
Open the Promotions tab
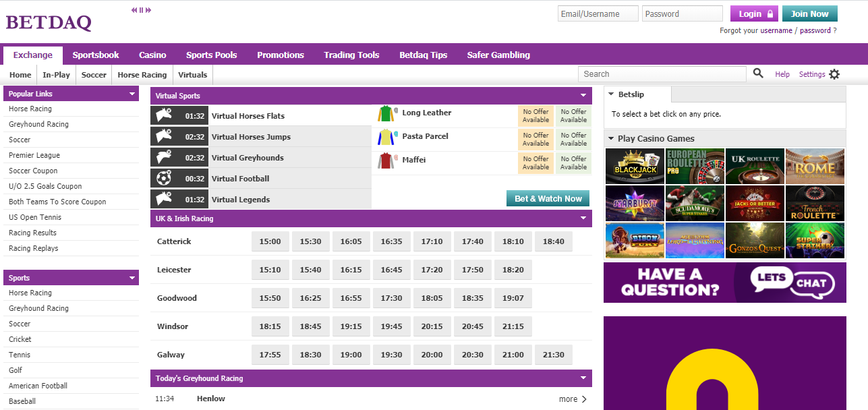[281, 55]
